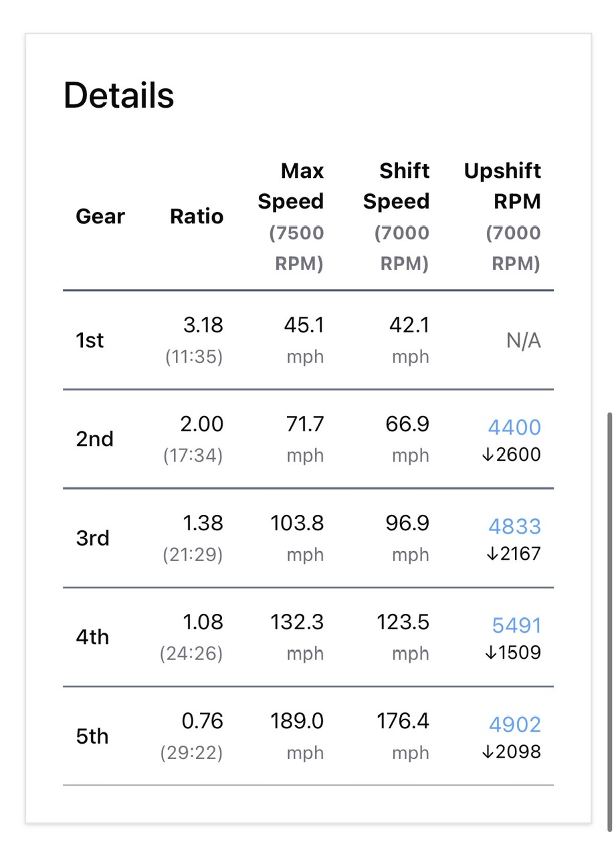Viewport: 616px width, 856px height.
Task: Click the N/A upshift cell for 1st gear
Action: click(x=523, y=341)
